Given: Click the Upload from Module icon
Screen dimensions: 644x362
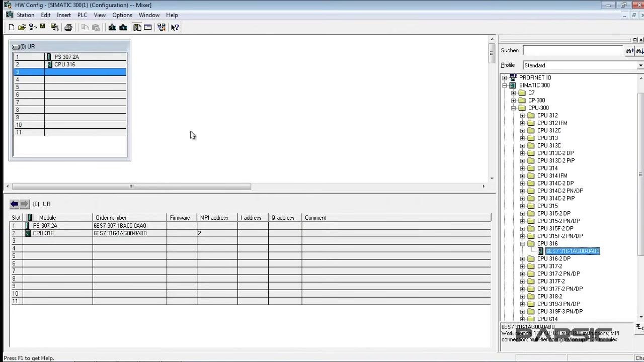Looking at the screenshot, I should [x=123, y=27].
